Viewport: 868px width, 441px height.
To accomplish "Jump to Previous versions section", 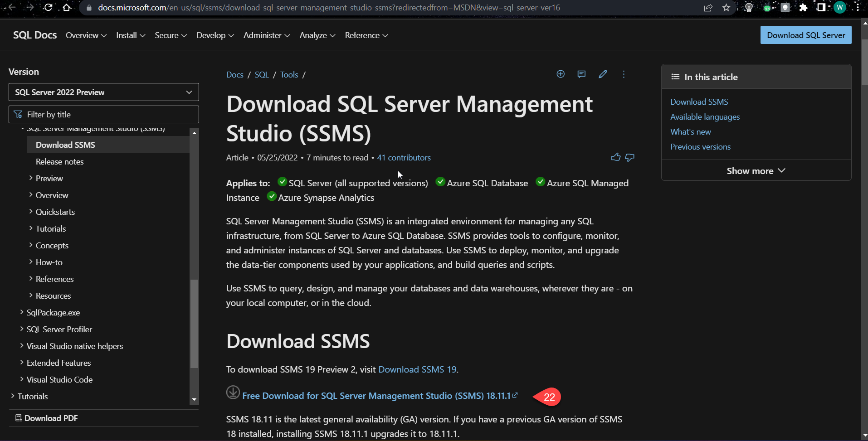I will 700,146.
